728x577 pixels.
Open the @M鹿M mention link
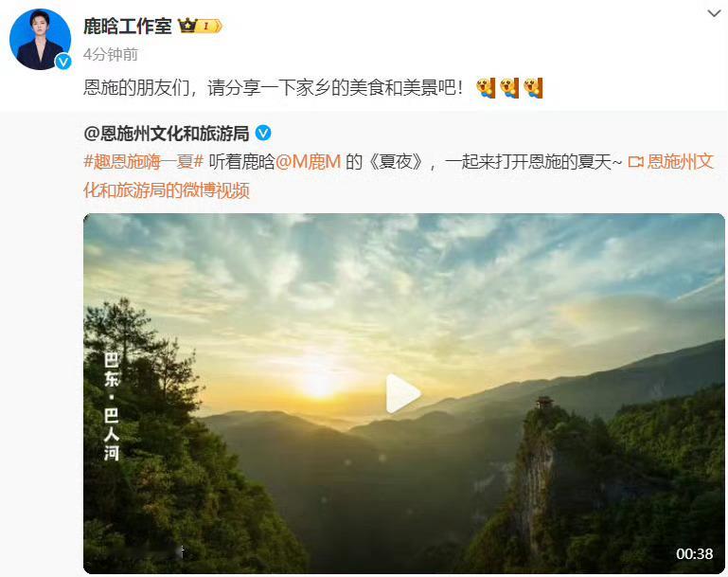coord(309,162)
